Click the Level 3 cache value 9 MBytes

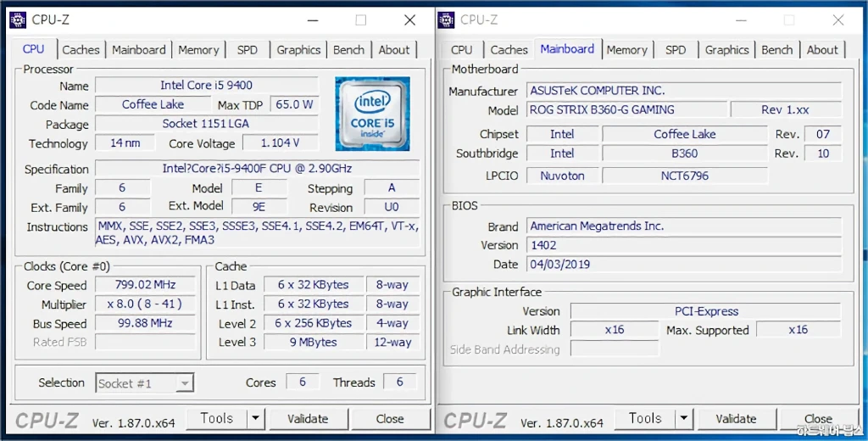tap(314, 342)
